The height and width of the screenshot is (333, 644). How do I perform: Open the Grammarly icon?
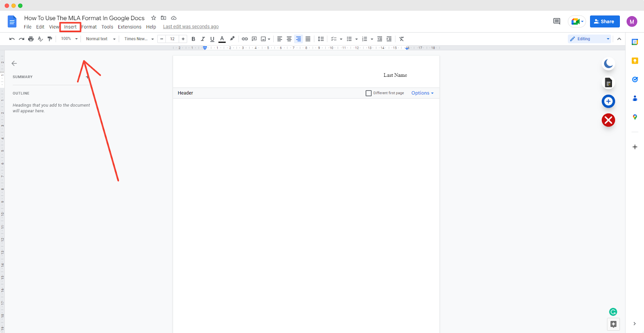click(x=613, y=312)
